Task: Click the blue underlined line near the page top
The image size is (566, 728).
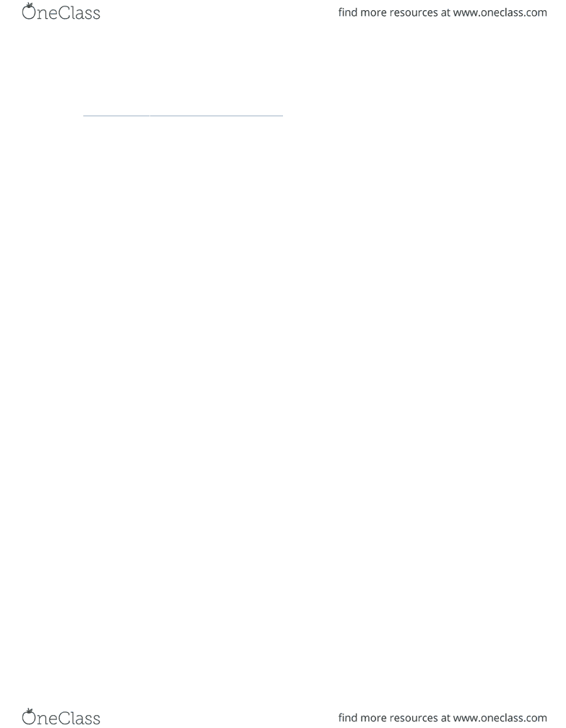Action: point(183,115)
